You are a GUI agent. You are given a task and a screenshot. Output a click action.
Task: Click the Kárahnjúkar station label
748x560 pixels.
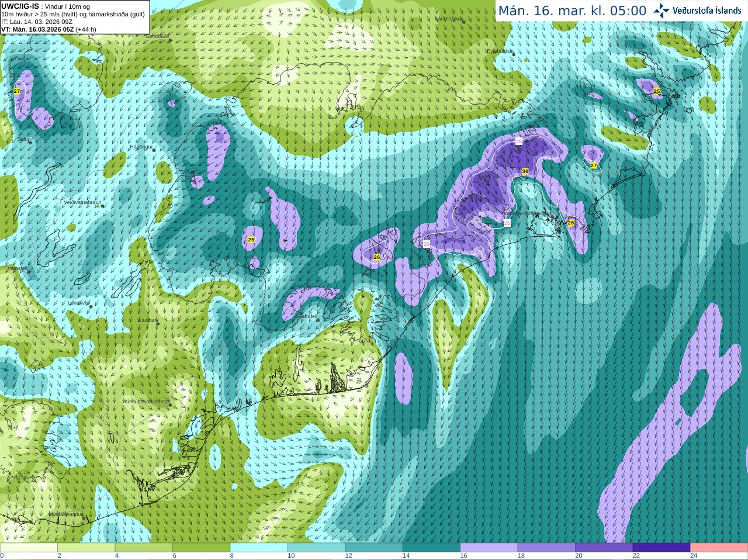tap(448, 19)
